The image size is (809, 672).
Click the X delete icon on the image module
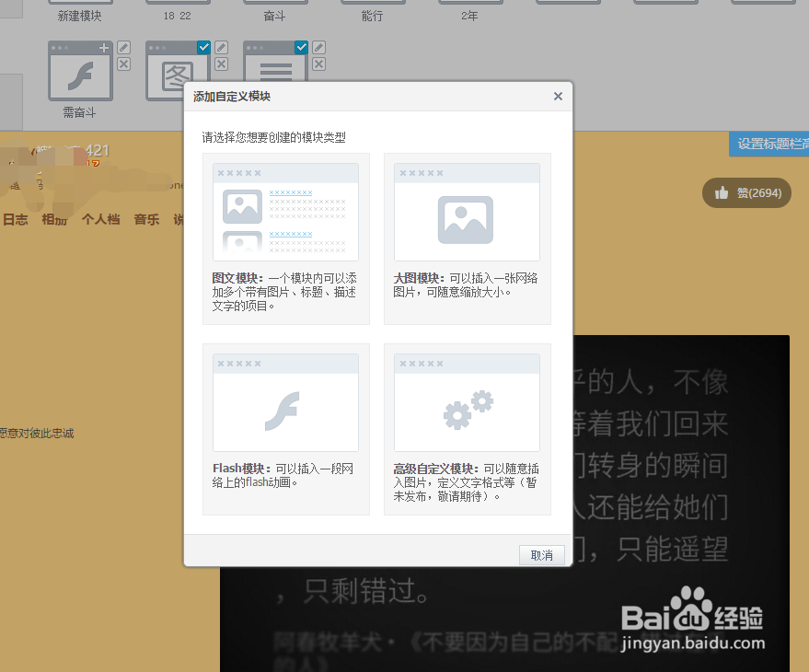[x=221, y=63]
